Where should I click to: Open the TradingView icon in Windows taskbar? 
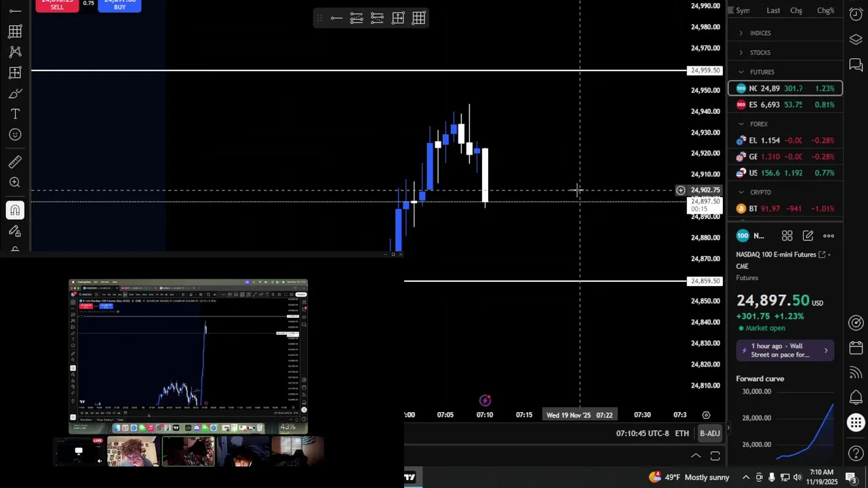[x=410, y=476]
